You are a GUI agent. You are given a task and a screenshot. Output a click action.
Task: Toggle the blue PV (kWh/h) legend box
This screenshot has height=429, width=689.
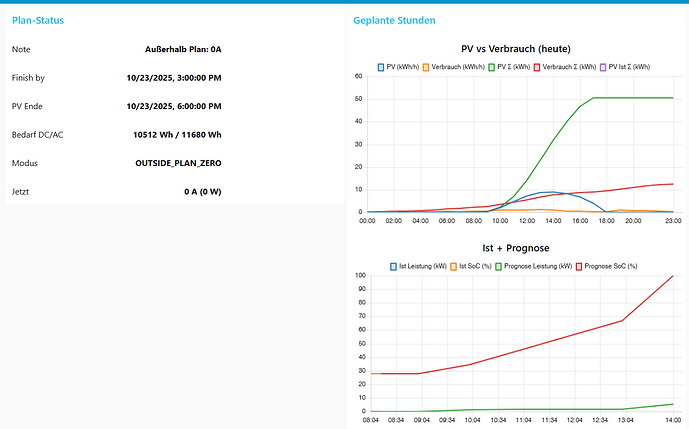coord(381,66)
